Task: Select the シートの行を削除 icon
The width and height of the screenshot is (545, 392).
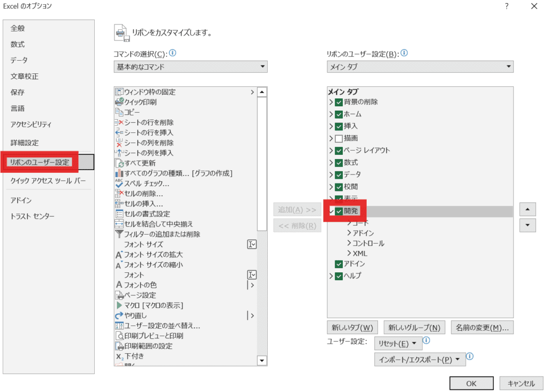Action: point(119,122)
